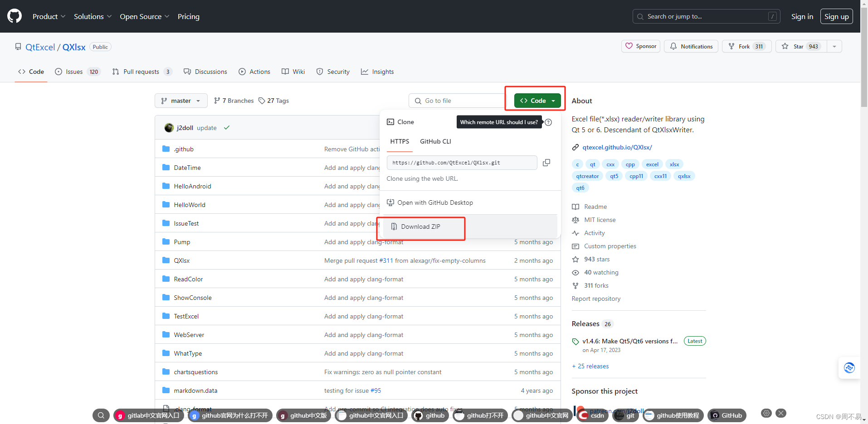Click the j2doll commit author name

pos(185,128)
